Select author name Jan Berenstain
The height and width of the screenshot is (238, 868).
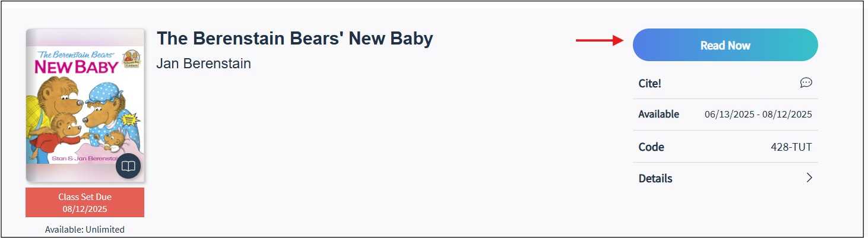[204, 63]
